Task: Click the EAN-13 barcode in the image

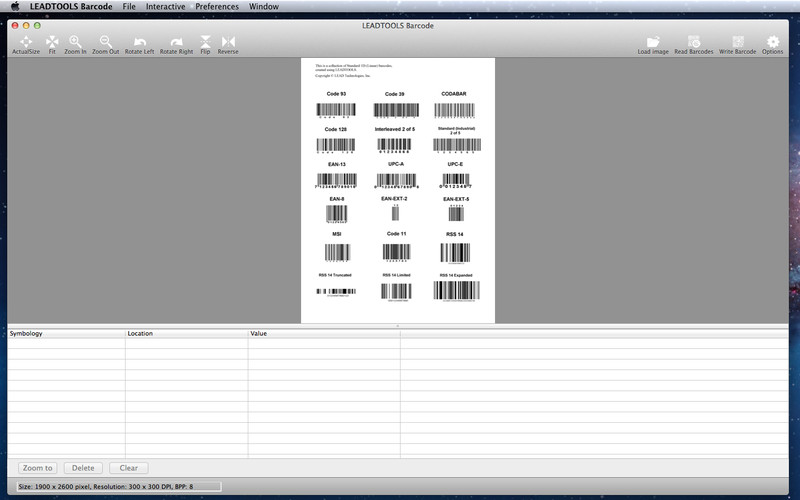Action: click(336, 181)
